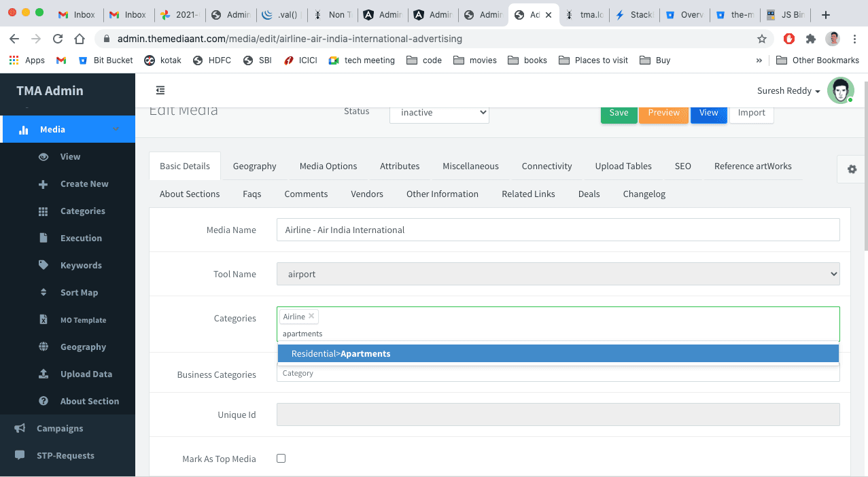The height and width of the screenshot is (477, 868).
Task: Click the plus icon for Create New
Action: [44, 184]
